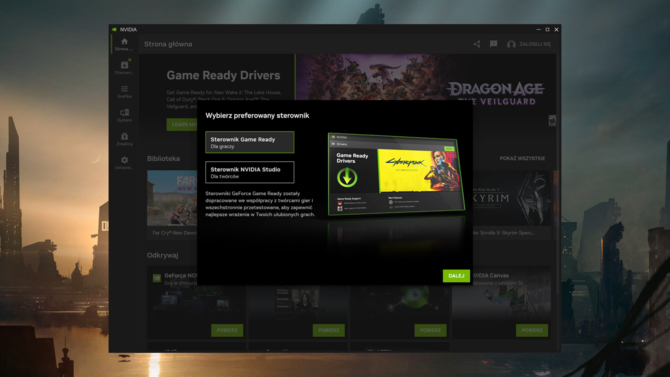Click the LEARN MORE banner button
Screen dimensions: 670x377
click(x=182, y=124)
